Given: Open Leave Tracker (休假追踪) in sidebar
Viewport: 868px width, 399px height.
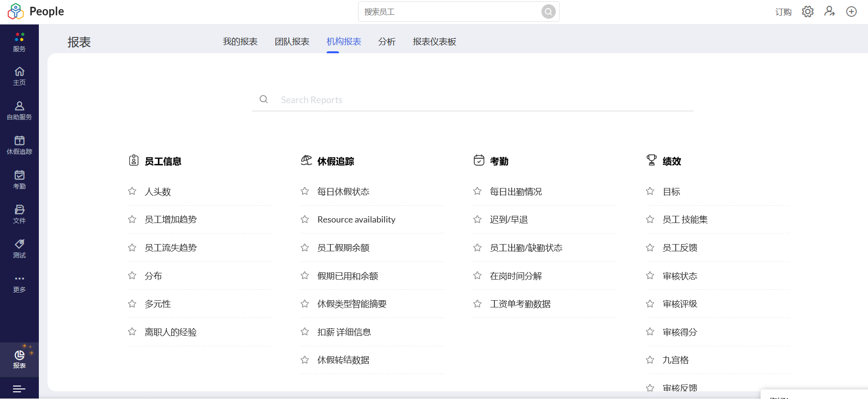Looking at the screenshot, I should (x=19, y=145).
